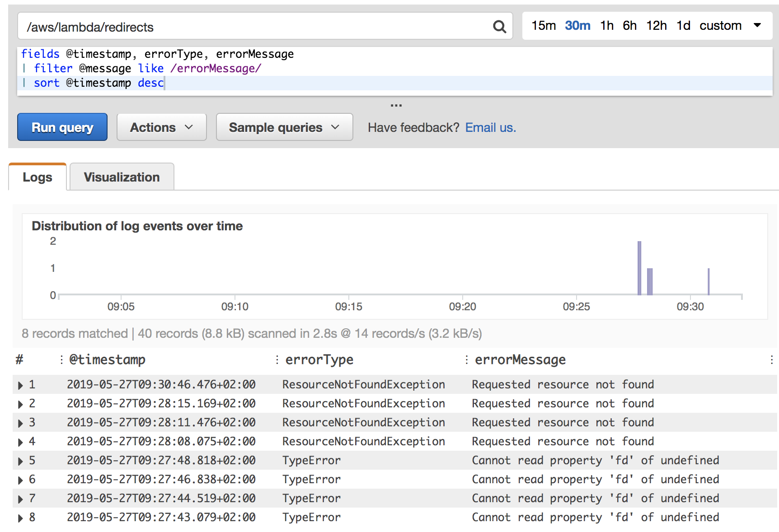Select the 6h time range
The height and width of the screenshot is (532, 779).
tap(630, 25)
